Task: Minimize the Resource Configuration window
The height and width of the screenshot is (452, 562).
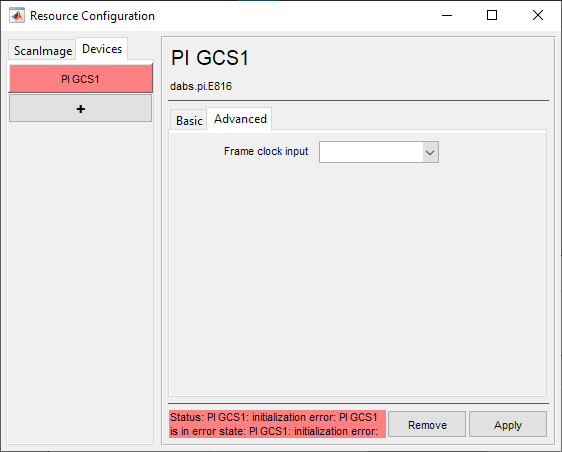Action: pyautogui.click(x=447, y=15)
